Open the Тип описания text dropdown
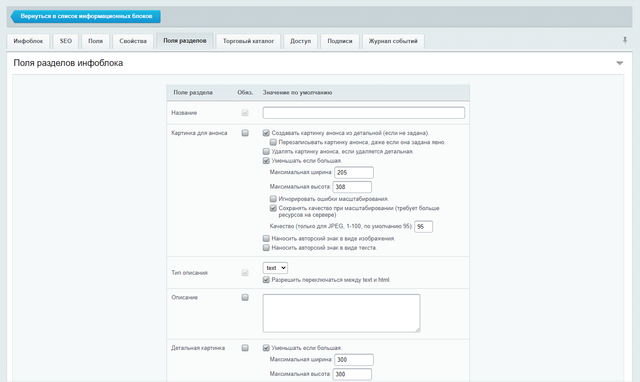The width and height of the screenshot is (640, 382). 275,268
